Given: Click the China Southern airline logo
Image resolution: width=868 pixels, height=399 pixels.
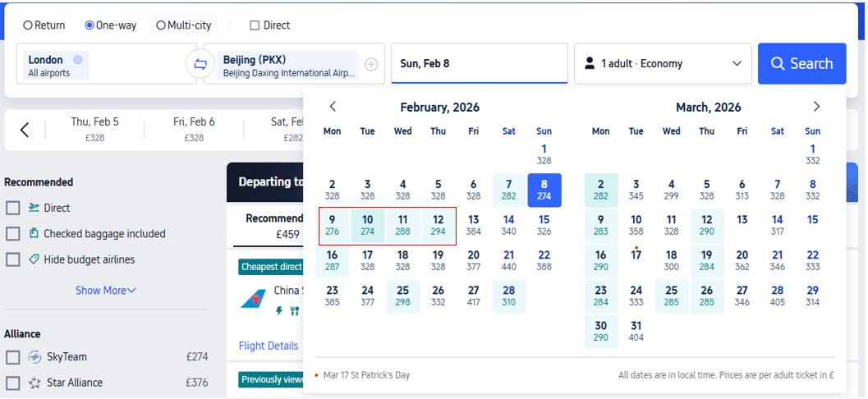Looking at the screenshot, I should point(253,298).
